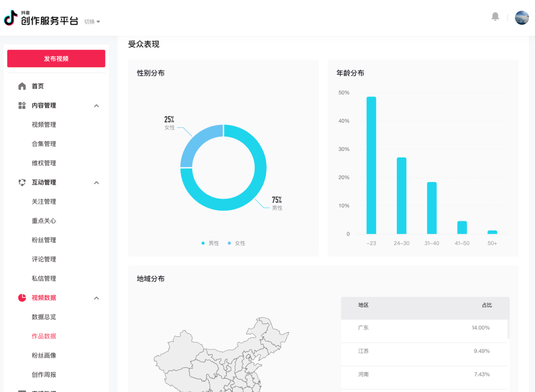Click the 内容管理 grid icon
The height and width of the screenshot is (392, 535).
click(22, 105)
